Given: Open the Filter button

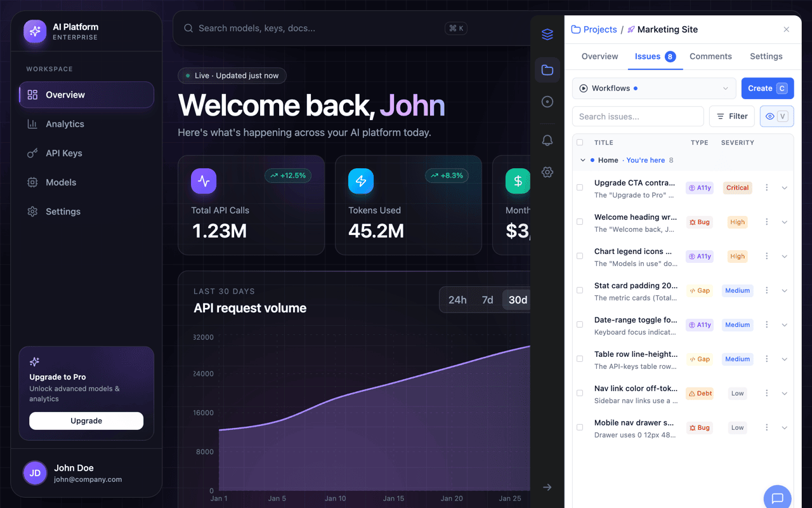Looking at the screenshot, I should 731,116.
